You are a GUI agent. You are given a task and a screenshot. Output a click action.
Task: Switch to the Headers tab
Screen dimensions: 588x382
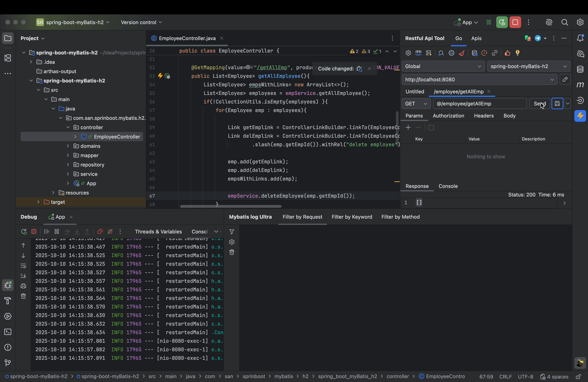[484, 116]
